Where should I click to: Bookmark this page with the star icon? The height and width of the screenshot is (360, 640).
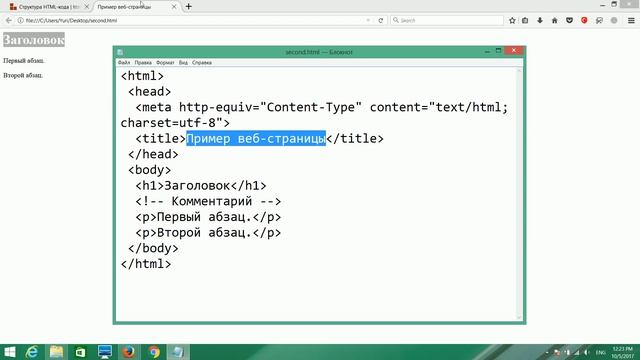(512, 20)
